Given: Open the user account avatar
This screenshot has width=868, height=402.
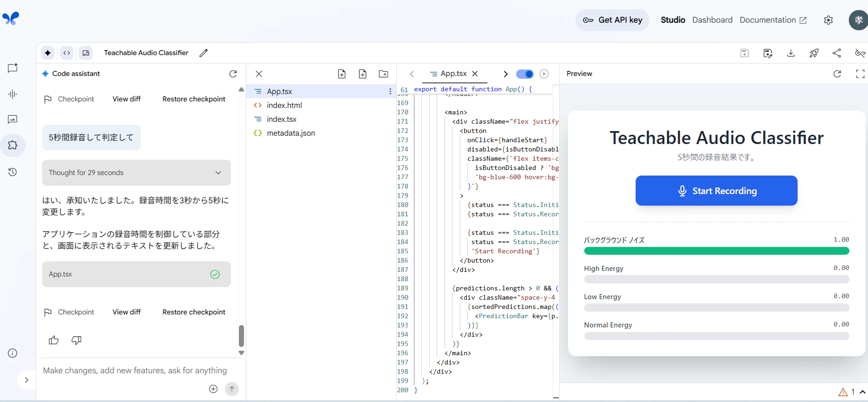Looking at the screenshot, I should tap(858, 20).
